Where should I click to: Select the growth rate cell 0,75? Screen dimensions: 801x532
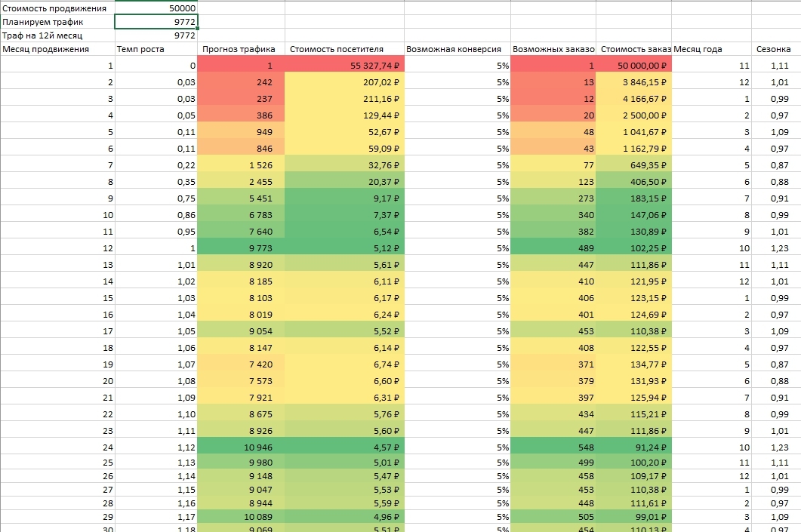click(156, 198)
